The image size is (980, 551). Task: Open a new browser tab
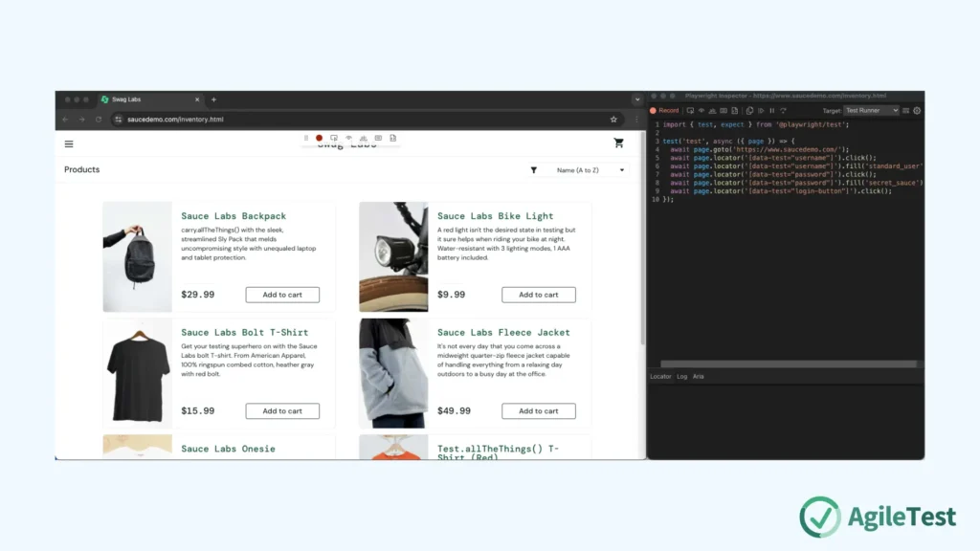(213, 99)
